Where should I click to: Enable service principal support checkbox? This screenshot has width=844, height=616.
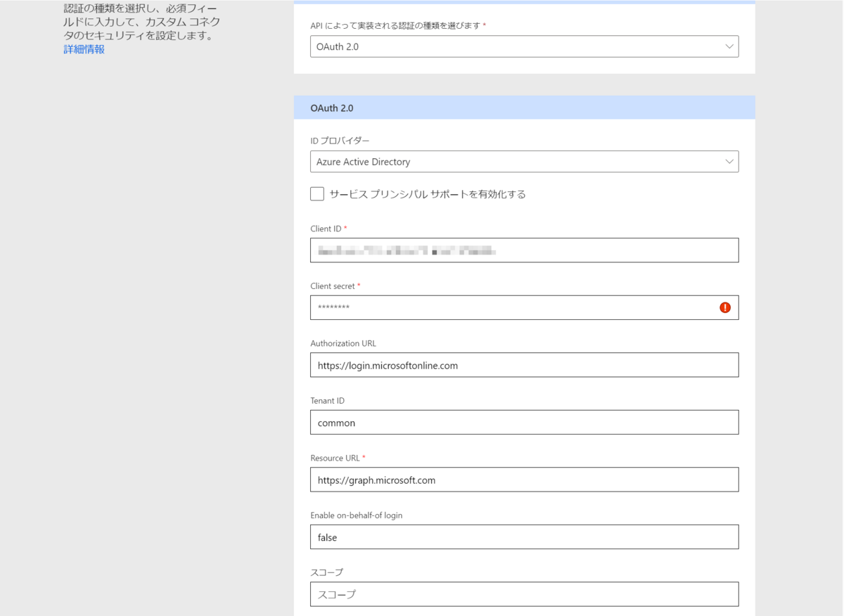(x=317, y=194)
